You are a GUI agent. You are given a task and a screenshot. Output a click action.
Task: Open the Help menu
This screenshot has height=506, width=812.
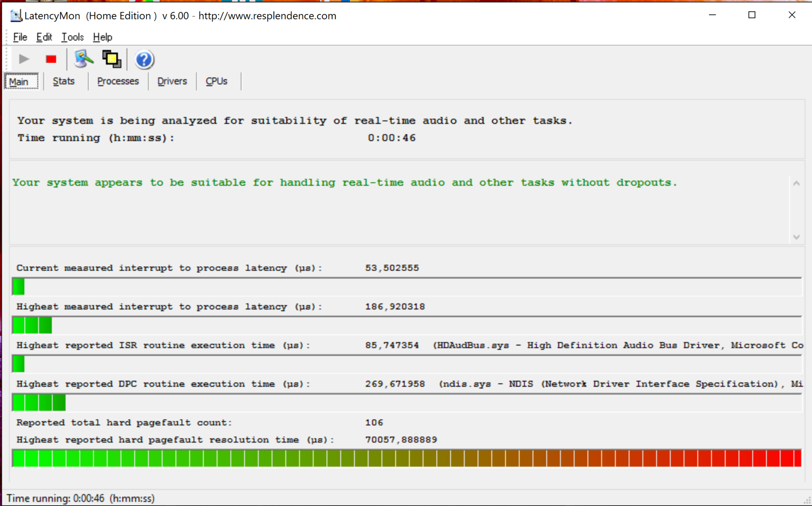coord(102,37)
